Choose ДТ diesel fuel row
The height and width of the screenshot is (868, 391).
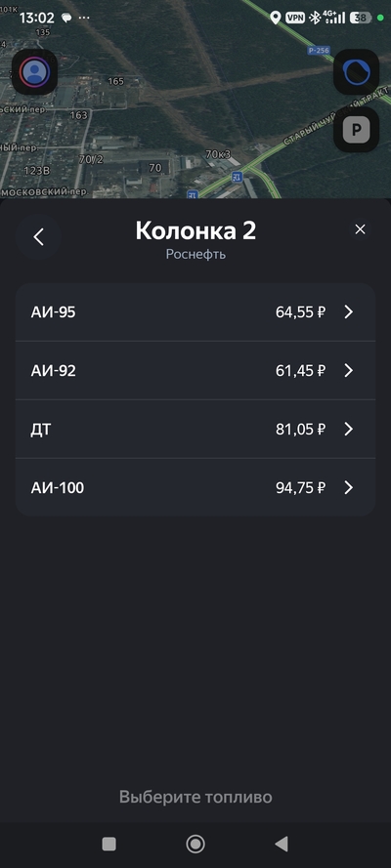(x=195, y=429)
